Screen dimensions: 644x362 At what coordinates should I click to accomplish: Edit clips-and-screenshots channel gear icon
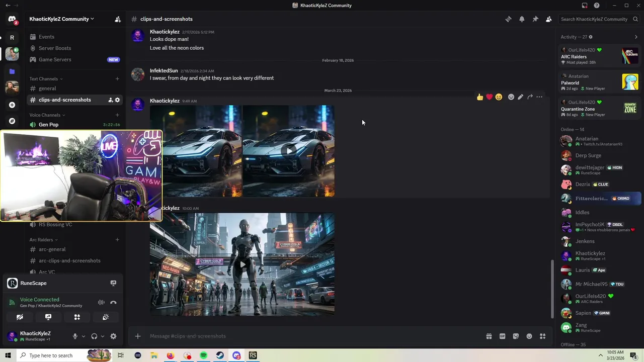117,100
